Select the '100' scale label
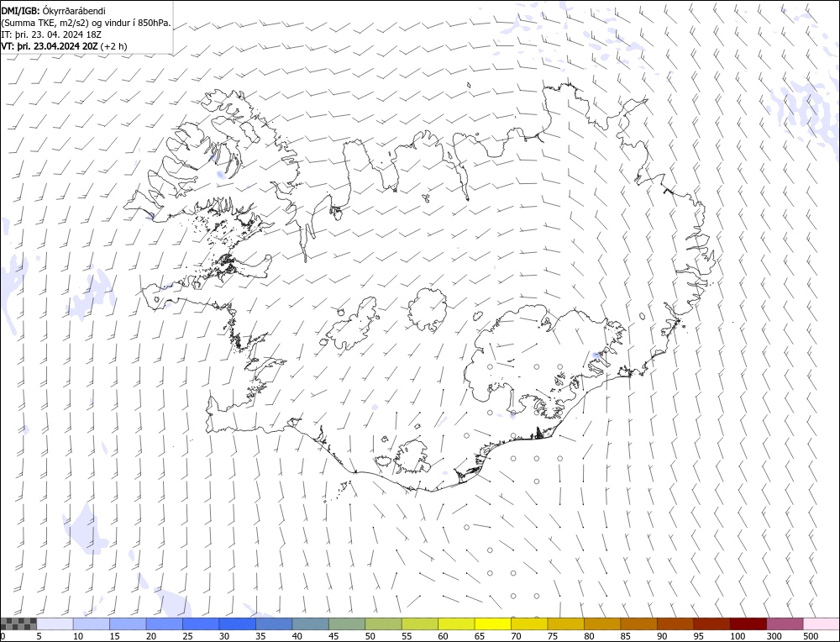This screenshot has width=840, height=642. pos(738,636)
